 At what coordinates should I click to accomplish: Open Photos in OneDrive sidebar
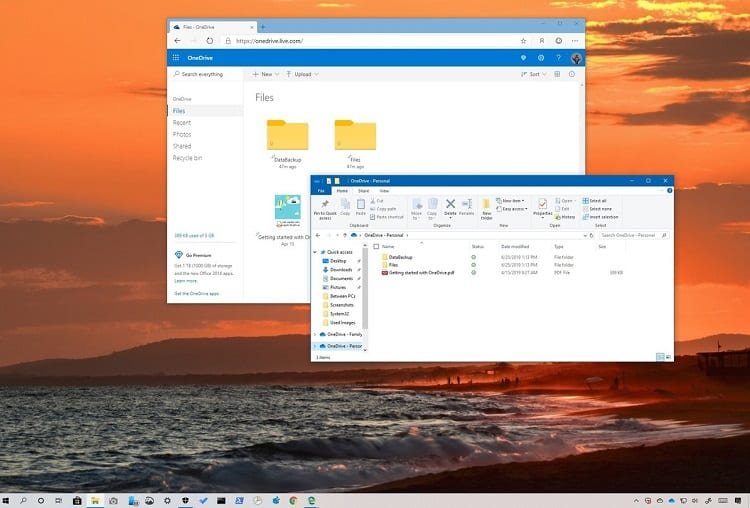pyautogui.click(x=182, y=134)
